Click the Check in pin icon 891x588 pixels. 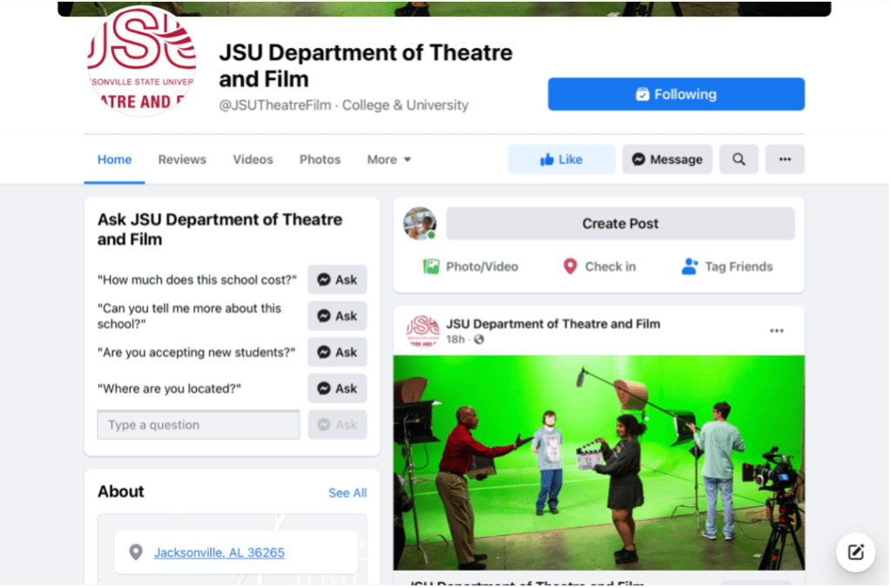pos(570,267)
